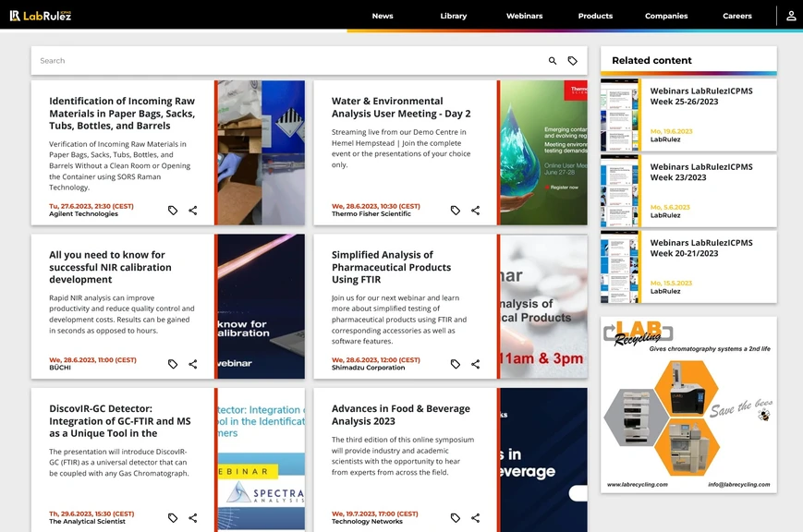Tag the NIR calibration webinar card
803x532 pixels.
pyautogui.click(x=173, y=364)
